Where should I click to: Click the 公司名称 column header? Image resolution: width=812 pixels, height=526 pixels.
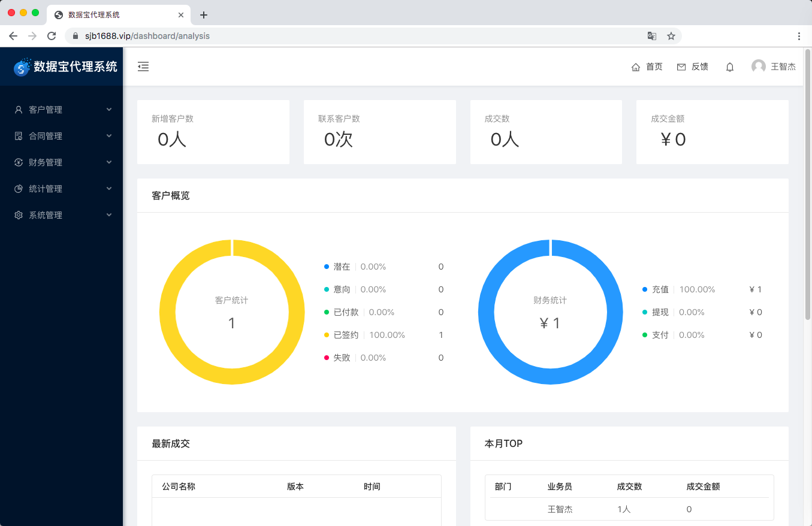[x=179, y=486]
